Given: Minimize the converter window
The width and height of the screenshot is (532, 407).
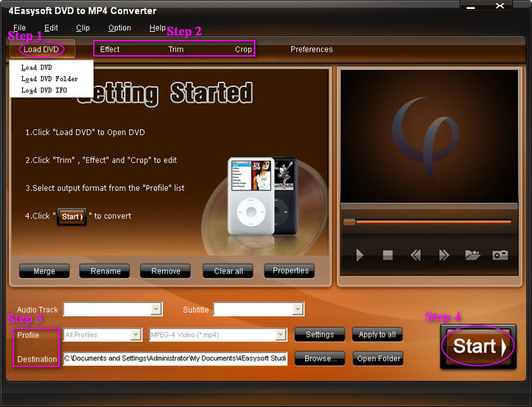Looking at the screenshot, I should tap(471, 6).
